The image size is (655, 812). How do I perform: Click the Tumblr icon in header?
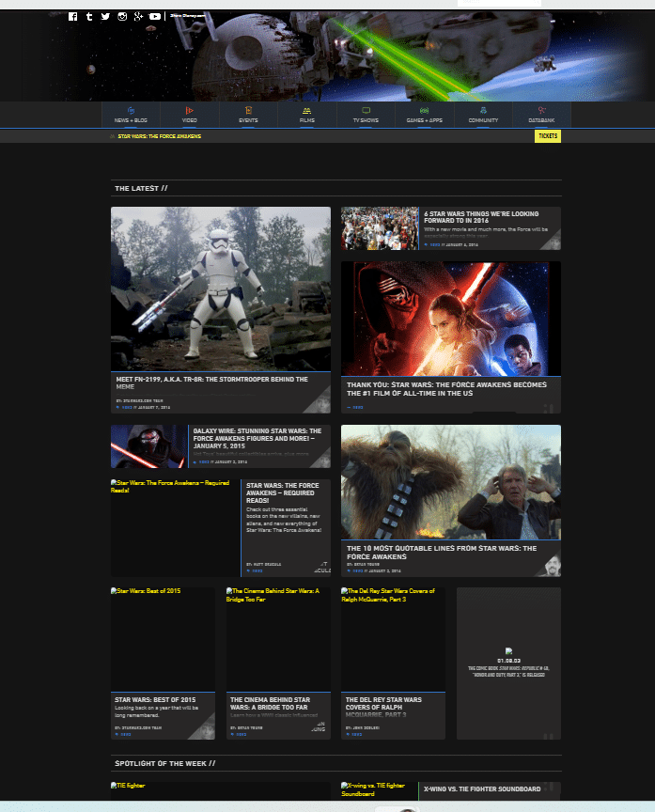[x=89, y=16]
